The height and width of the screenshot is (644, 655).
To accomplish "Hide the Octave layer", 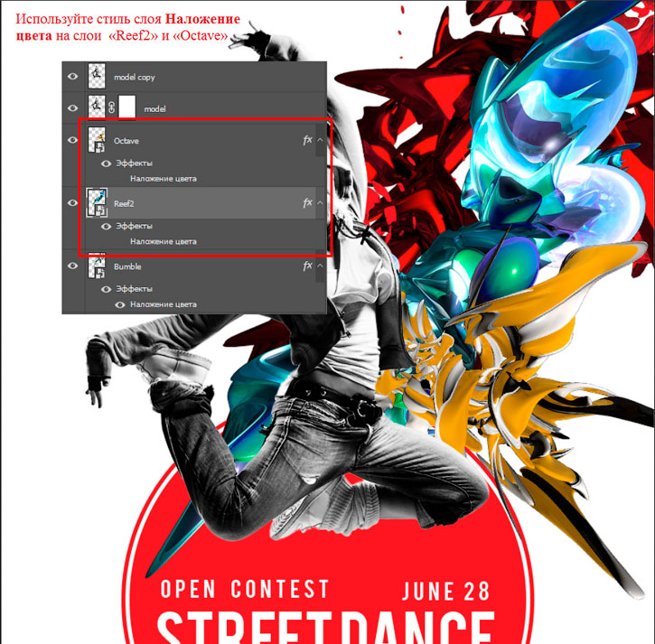I will coord(72,140).
